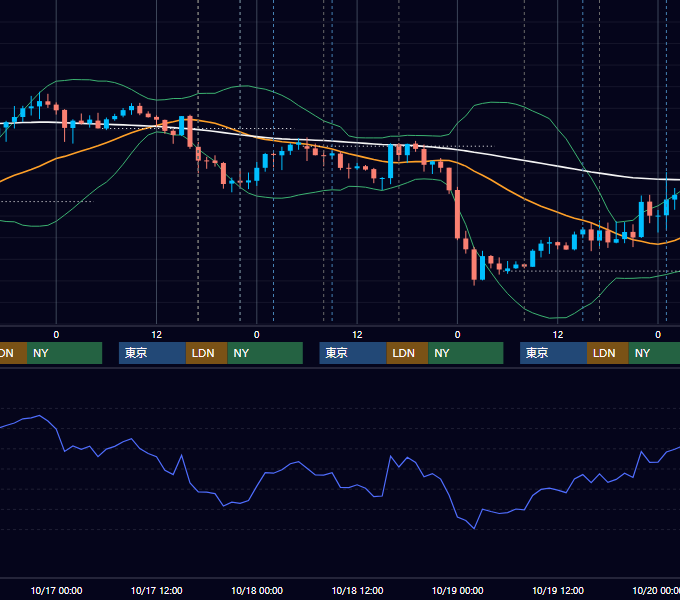Screen dimensions: 680x600
Task: Select the NY session block ending 10/19 00:00
Action: pyautogui.click(x=466, y=353)
